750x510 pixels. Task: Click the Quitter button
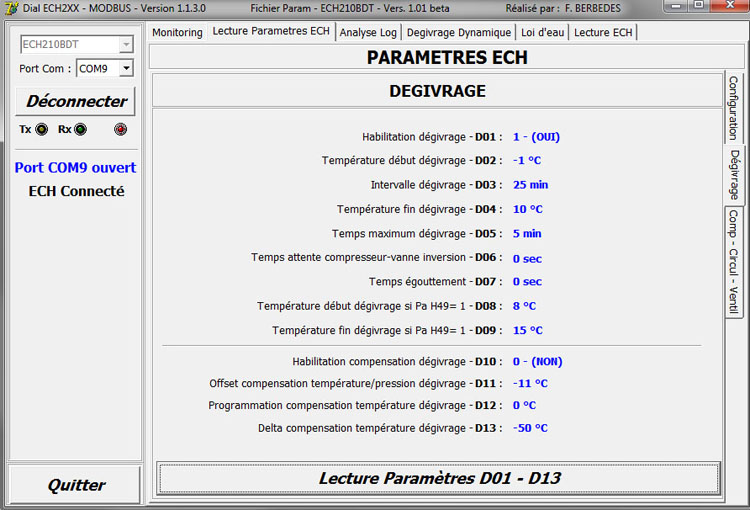(76, 485)
